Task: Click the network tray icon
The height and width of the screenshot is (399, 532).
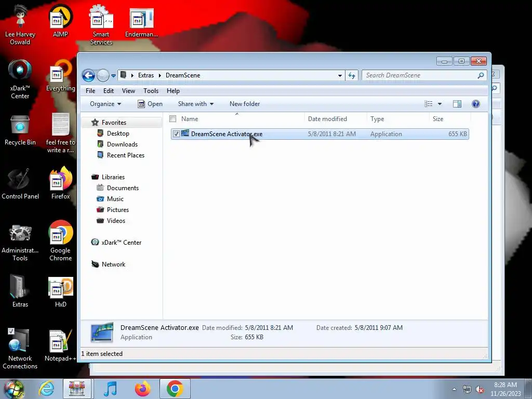Action: click(x=467, y=390)
